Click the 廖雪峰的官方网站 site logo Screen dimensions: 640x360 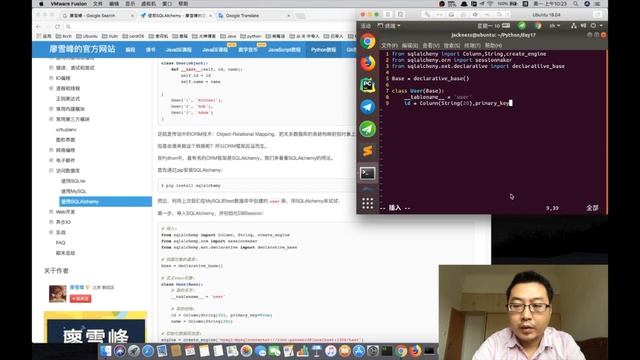(82, 49)
